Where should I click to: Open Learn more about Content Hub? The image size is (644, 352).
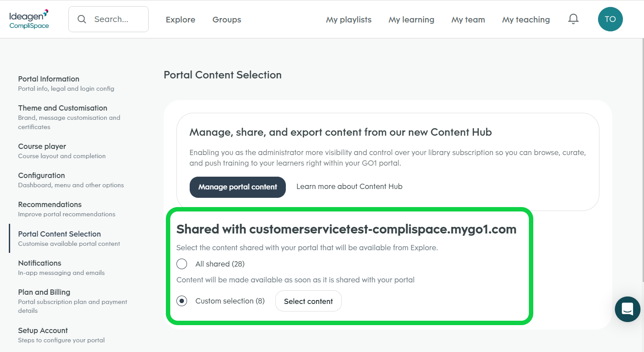pos(349,186)
